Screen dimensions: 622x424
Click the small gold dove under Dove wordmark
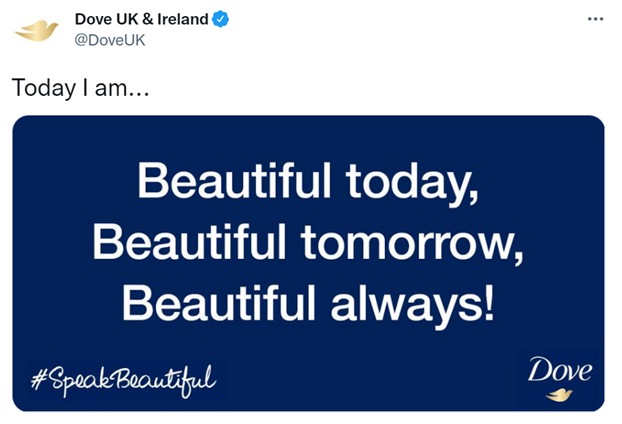click(559, 395)
